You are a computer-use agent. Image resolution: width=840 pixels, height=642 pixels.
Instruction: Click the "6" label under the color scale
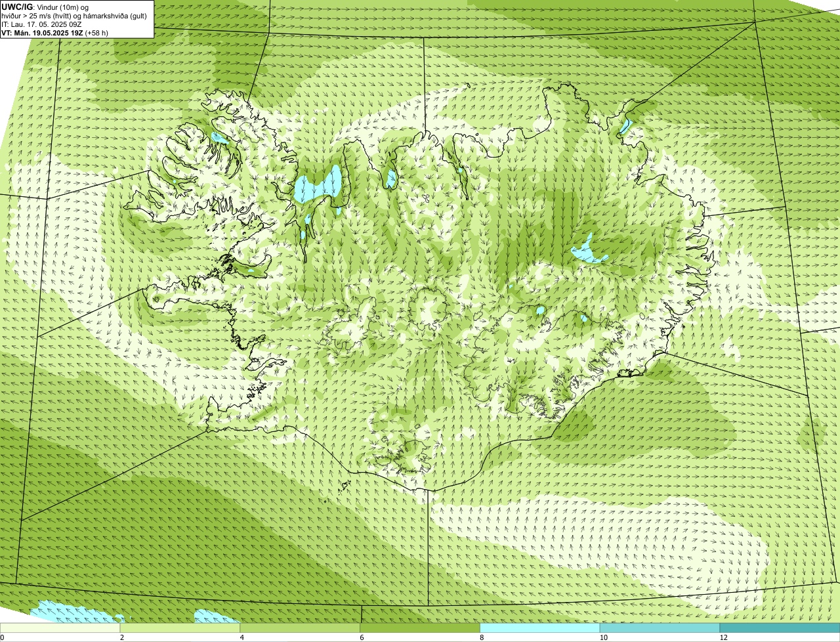pos(362,637)
